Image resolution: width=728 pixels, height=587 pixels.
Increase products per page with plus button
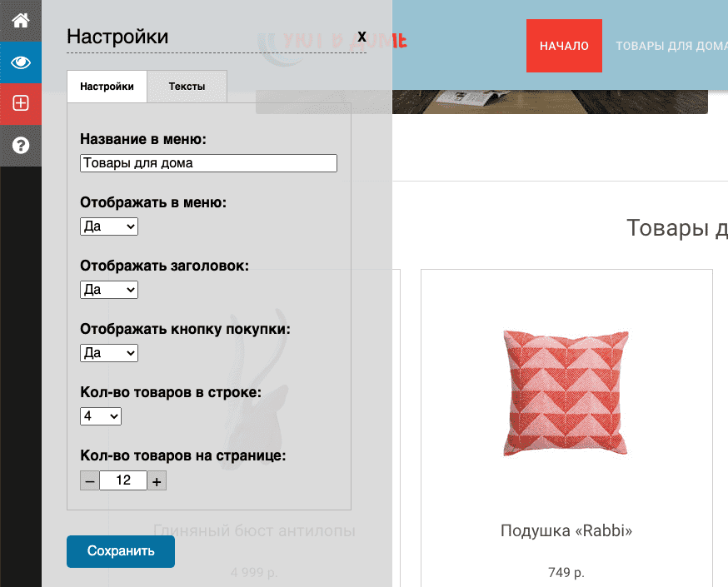(157, 480)
